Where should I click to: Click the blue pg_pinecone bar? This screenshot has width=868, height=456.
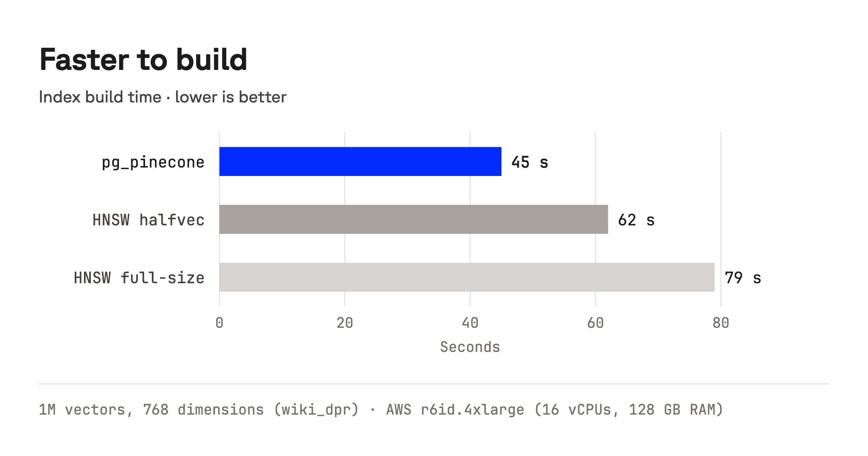360,162
